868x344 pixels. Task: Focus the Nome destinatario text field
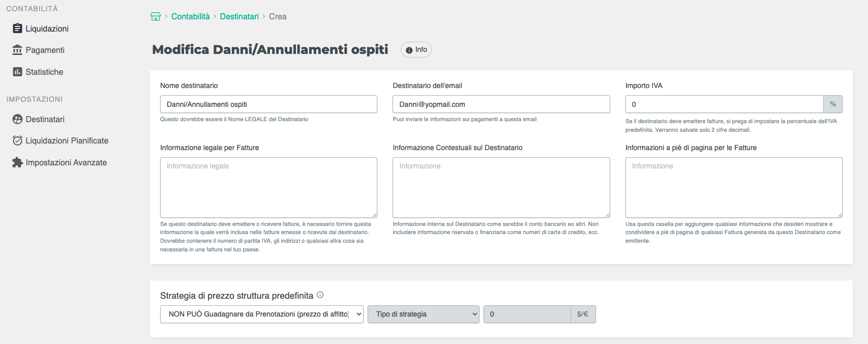(268, 104)
